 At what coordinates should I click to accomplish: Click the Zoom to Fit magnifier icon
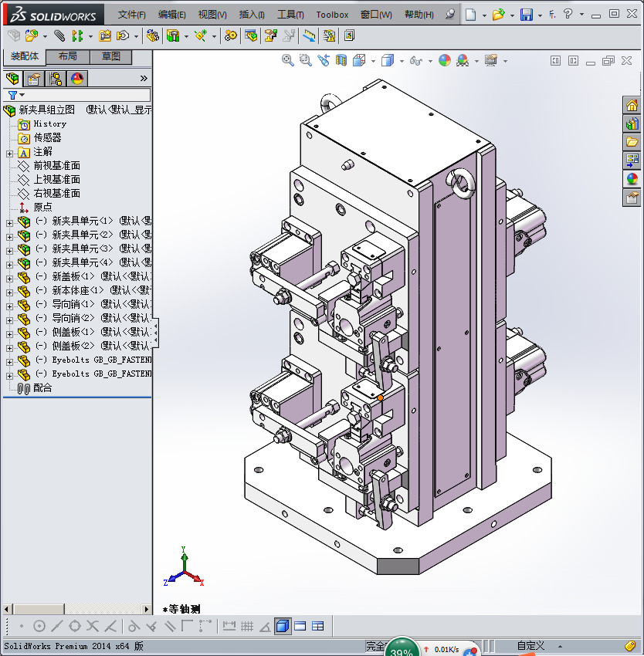(x=288, y=60)
